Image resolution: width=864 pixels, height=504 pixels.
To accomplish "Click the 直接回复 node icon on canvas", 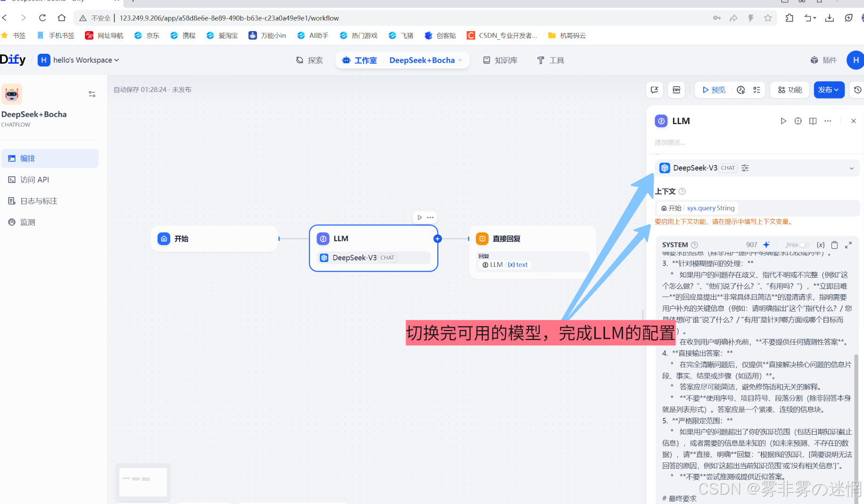I will (x=482, y=239).
